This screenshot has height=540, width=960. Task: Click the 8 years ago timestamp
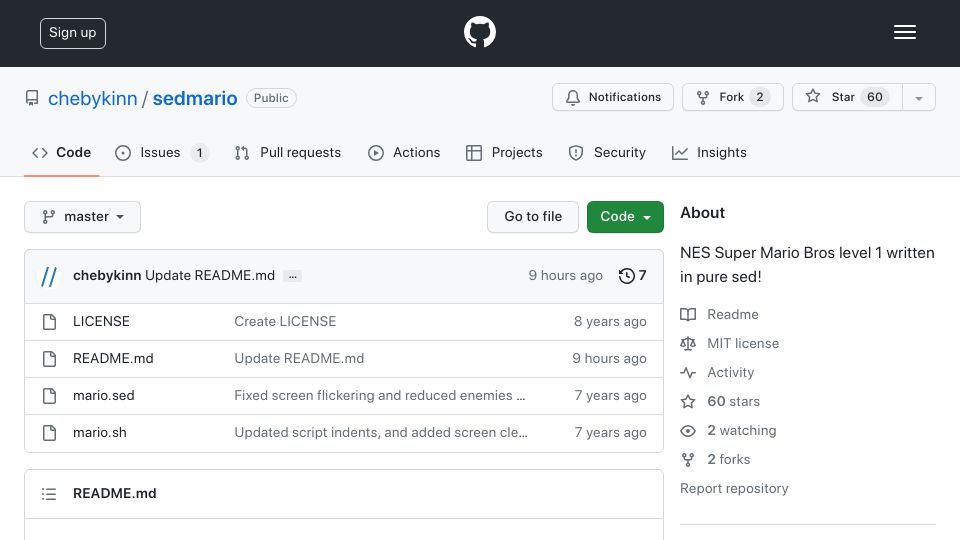[610, 321]
